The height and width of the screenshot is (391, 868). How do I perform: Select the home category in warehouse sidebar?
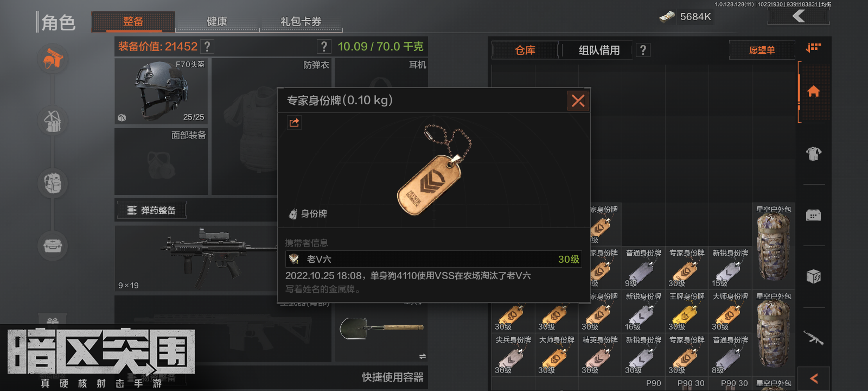(813, 91)
